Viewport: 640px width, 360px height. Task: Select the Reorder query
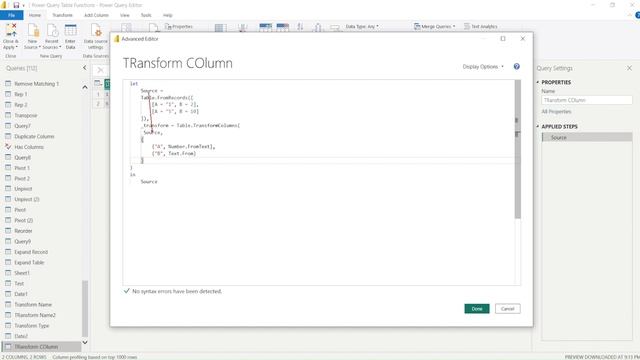pos(23,231)
